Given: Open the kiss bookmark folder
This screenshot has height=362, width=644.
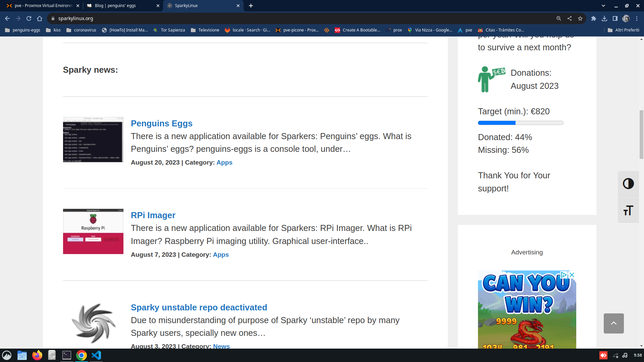Looking at the screenshot, I should [x=53, y=30].
